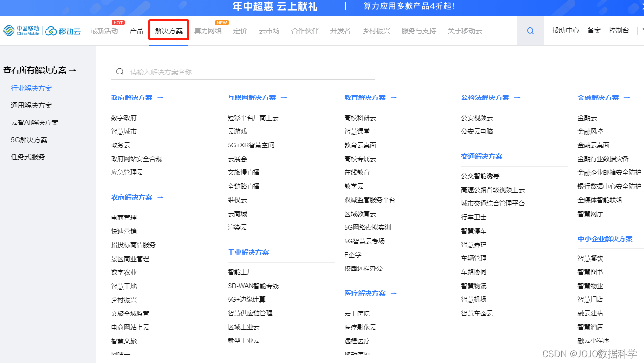The height and width of the screenshot is (363, 644).
Task: Open the 开发者 navigation item
Action: (341, 31)
